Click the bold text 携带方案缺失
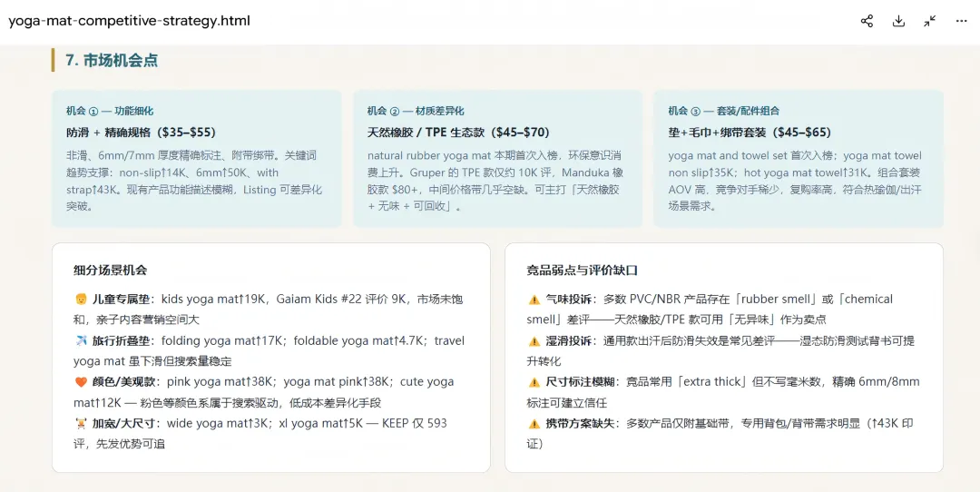980x492 pixels. tap(580, 423)
